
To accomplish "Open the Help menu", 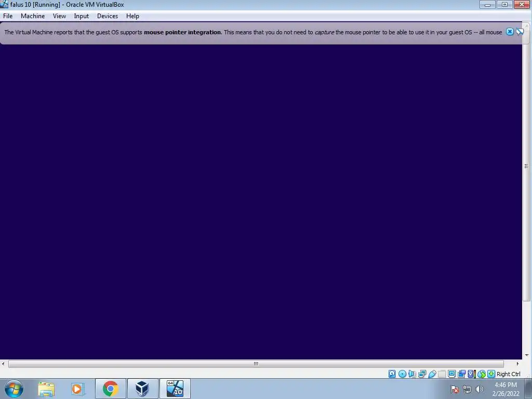I will (x=132, y=16).
